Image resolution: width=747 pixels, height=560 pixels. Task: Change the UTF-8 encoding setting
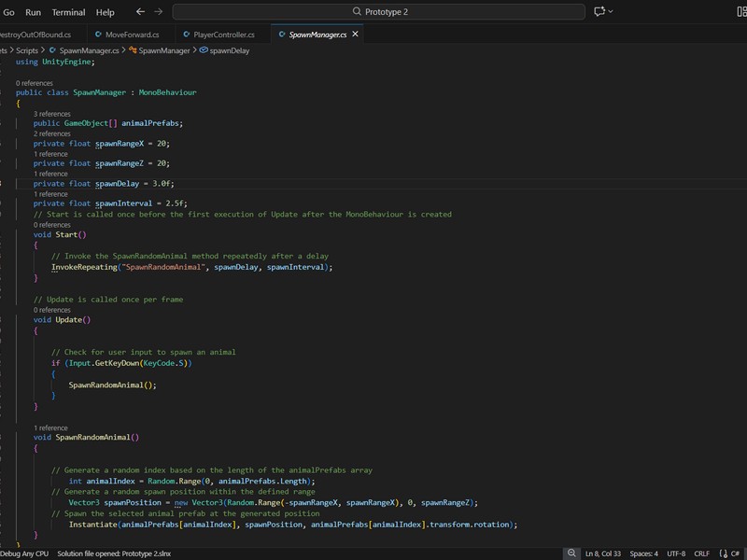676,553
